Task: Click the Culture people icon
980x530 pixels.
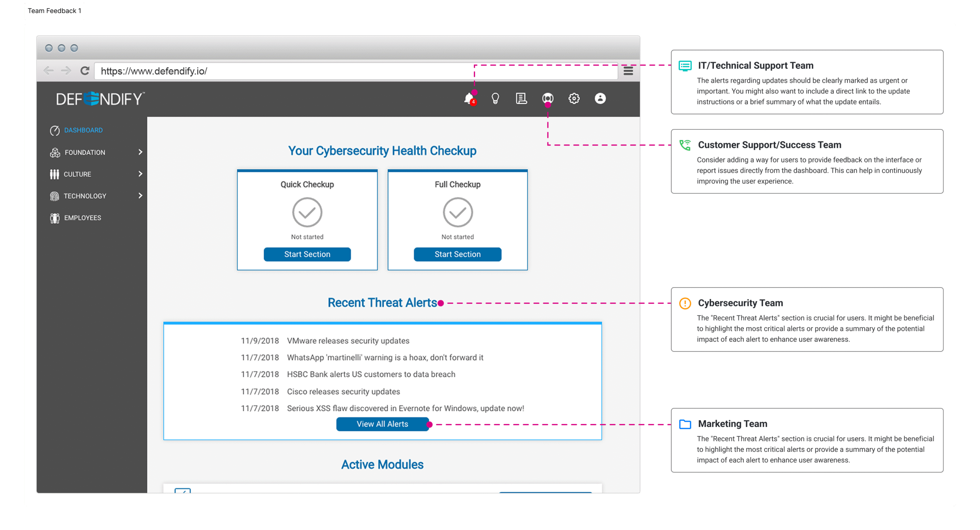Action: point(54,174)
